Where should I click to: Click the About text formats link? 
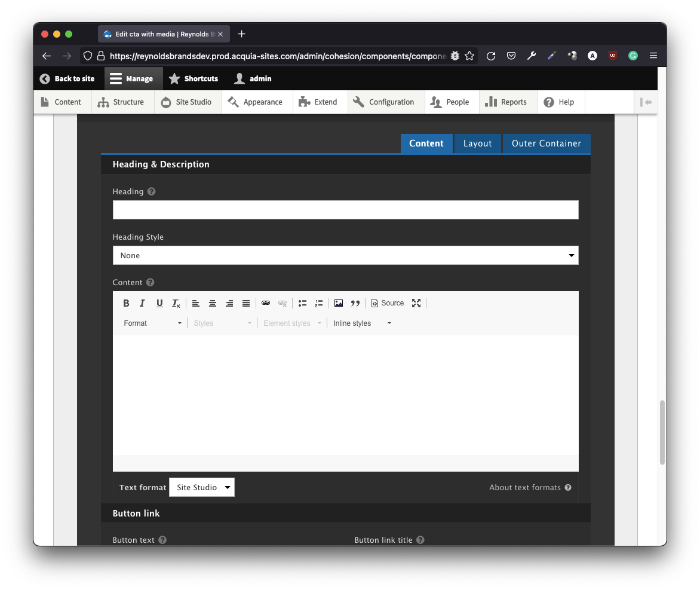click(x=525, y=487)
